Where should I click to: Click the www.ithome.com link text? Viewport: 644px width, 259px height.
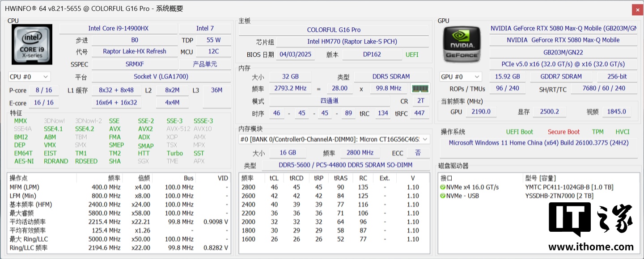[590, 247]
